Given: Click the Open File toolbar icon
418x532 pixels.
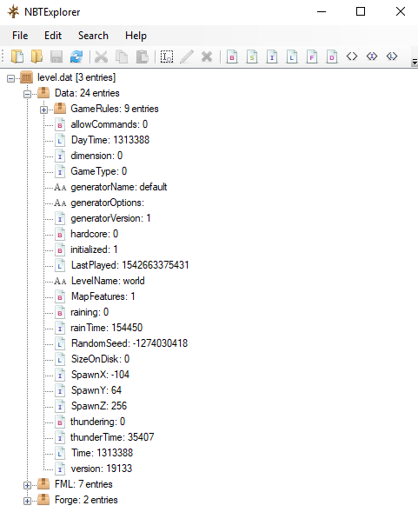Looking at the screenshot, I should (x=17, y=57).
